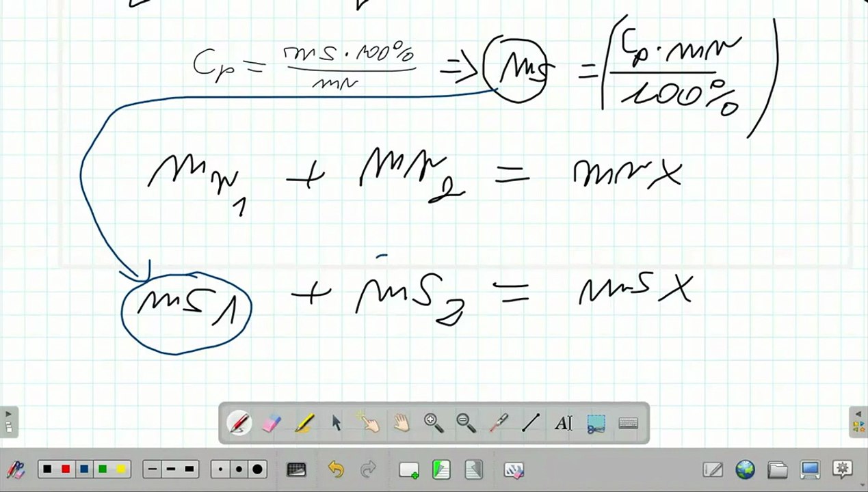Select the largest dot pen size
Image resolution: width=868 pixels, height=492 pixels.
pos(258,469)
